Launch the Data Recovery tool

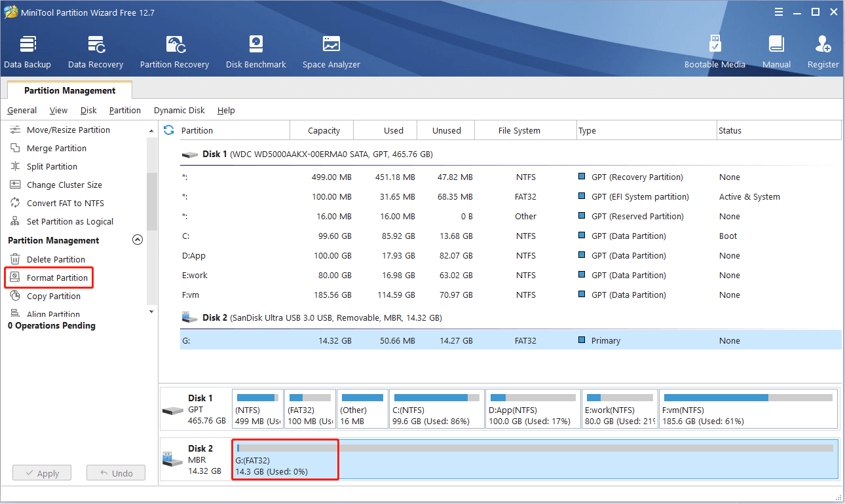pos(96,52)
